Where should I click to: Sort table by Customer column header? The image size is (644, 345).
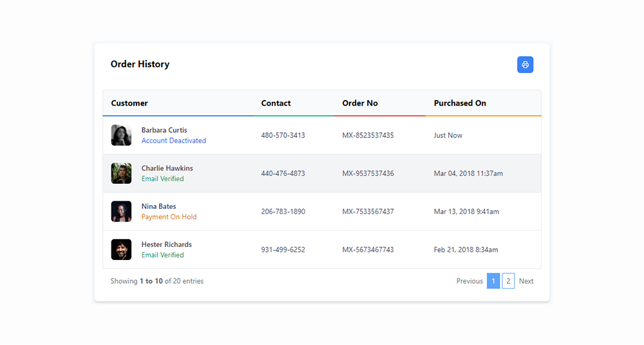click(x=129, y=103)
